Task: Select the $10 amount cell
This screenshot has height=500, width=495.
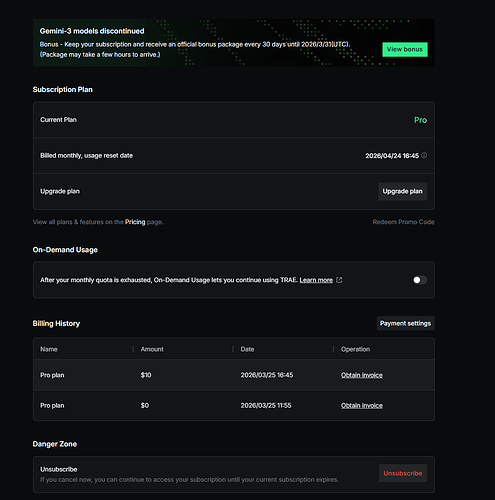Action: point(146,375)
